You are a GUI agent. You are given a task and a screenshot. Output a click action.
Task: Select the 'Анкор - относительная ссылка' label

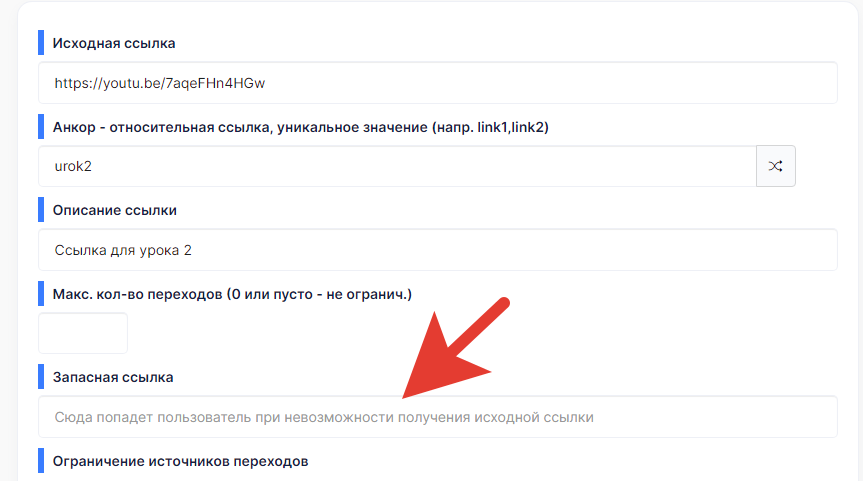tap(301, 128)
